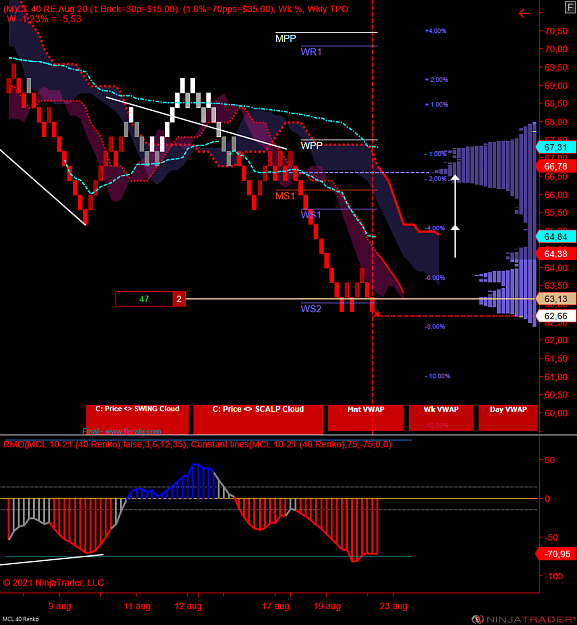Click the 17 aug date label

276,606
